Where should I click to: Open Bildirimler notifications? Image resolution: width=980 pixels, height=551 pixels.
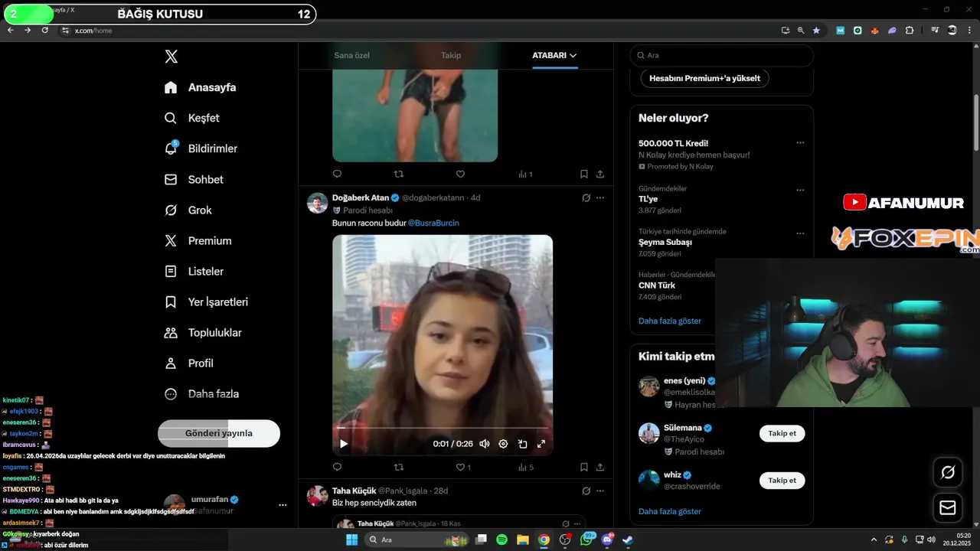(x=201, y=148)
